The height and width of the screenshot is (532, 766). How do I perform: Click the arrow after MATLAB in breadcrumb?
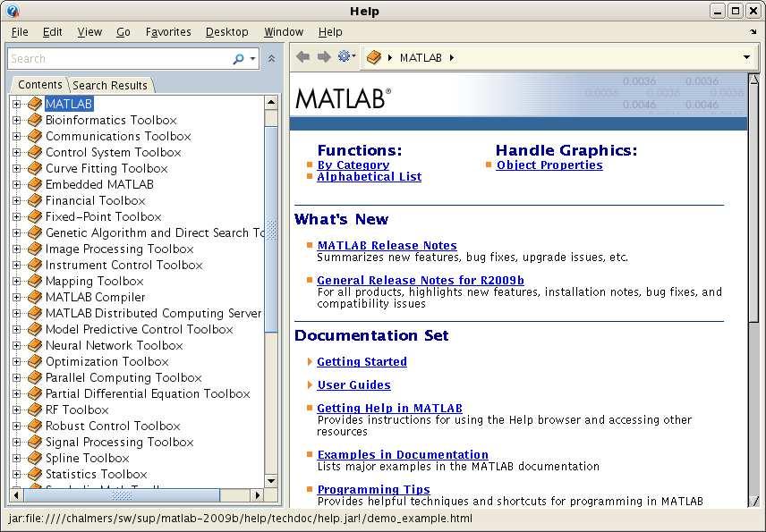(x=452, y=57)
